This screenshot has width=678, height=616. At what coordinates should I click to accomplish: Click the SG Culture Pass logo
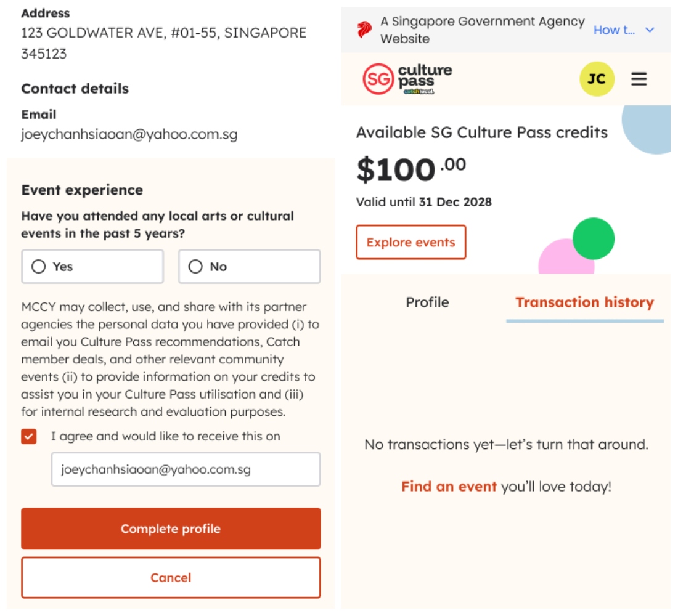tap(407, 79)
